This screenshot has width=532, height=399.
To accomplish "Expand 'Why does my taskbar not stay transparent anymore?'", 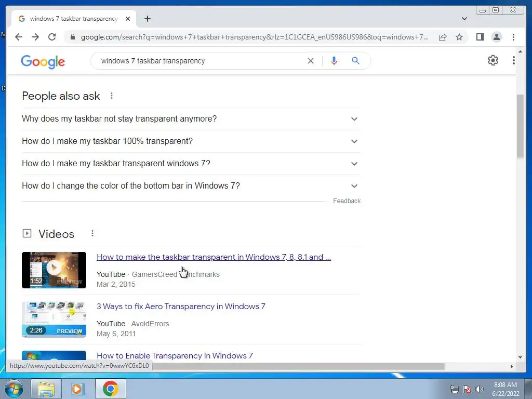I will click(x=191, y=119).
